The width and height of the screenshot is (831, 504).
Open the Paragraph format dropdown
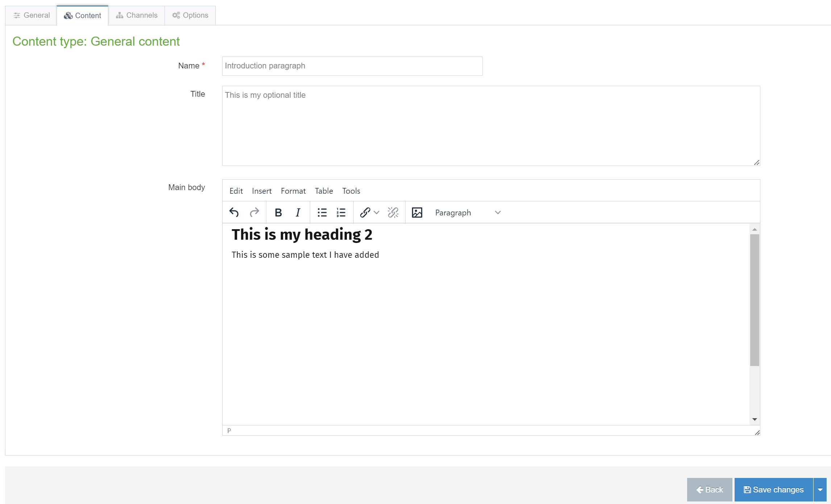(x=468, y=213)
